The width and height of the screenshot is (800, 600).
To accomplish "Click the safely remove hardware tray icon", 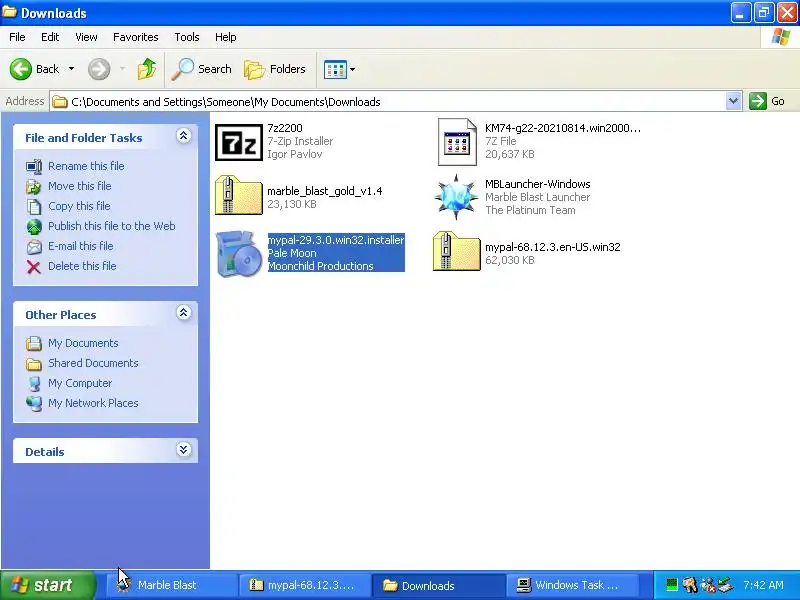I will coord(726,584).
